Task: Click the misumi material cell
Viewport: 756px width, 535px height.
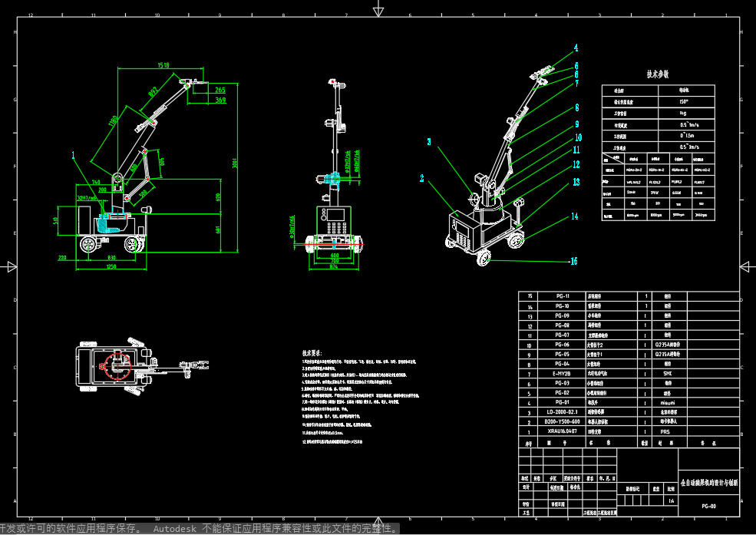Action: coord(667,402)
